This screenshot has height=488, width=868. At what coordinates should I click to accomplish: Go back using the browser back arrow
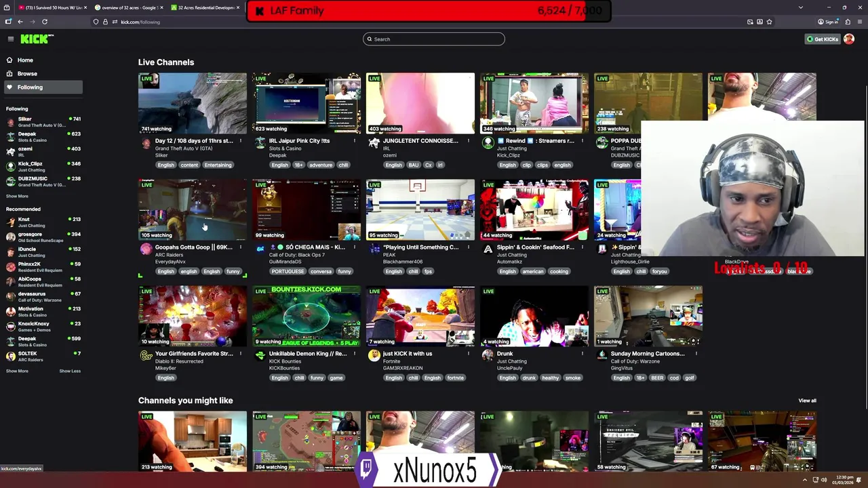[20, 22]
